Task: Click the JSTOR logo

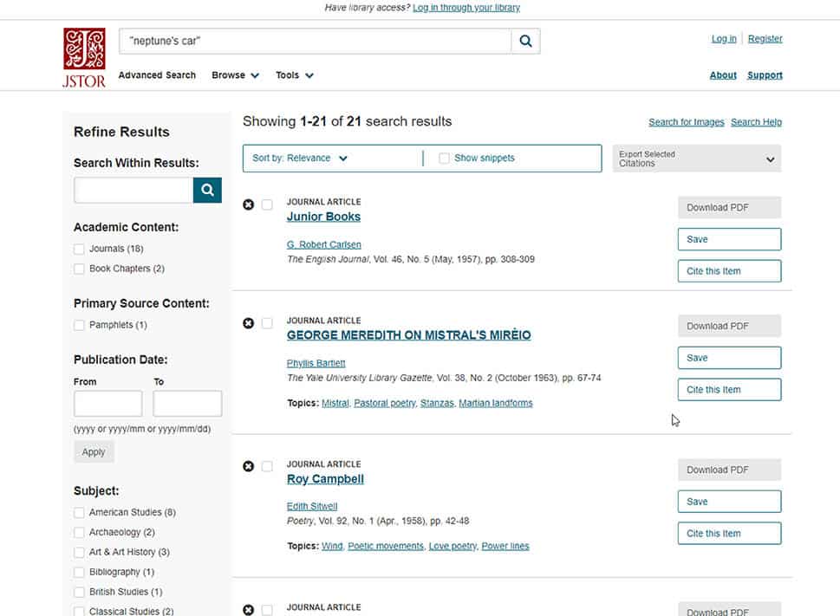Action: [84, 58]
